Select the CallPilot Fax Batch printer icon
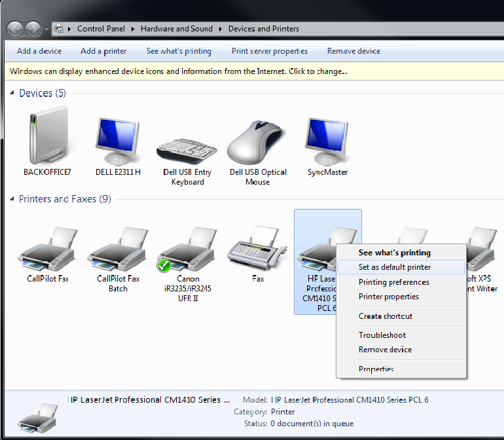504x440 pixels. click(118, 249)
